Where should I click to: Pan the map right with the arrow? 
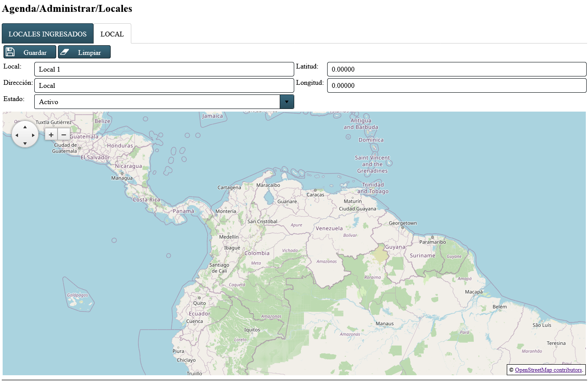33,135
